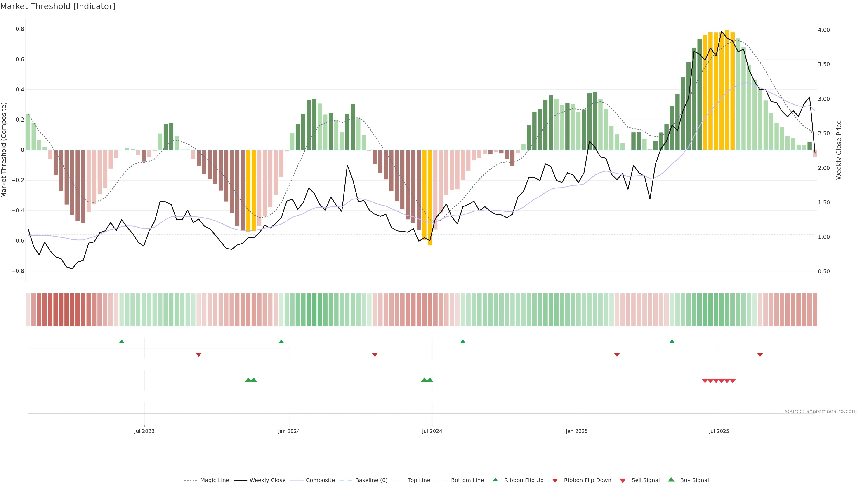
Task: Click the source: sharemaestro.com text
Action: click(x=821, y=411)
